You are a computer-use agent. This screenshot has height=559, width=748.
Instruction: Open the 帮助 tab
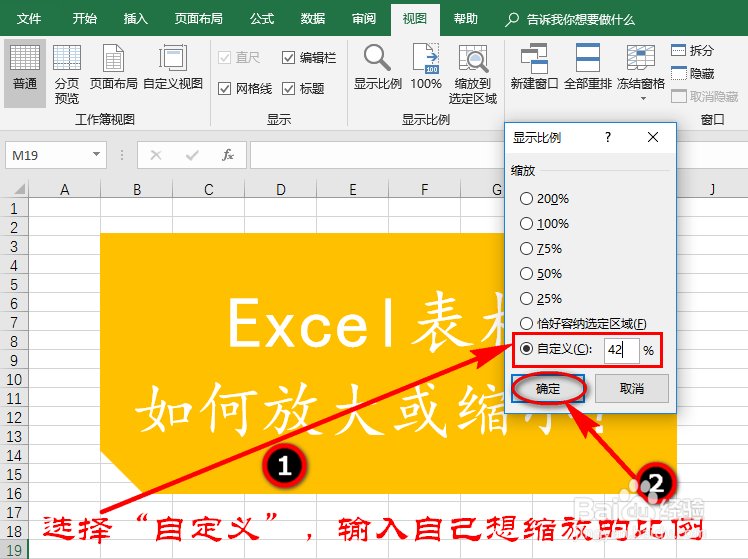click(x=466, y=19)
